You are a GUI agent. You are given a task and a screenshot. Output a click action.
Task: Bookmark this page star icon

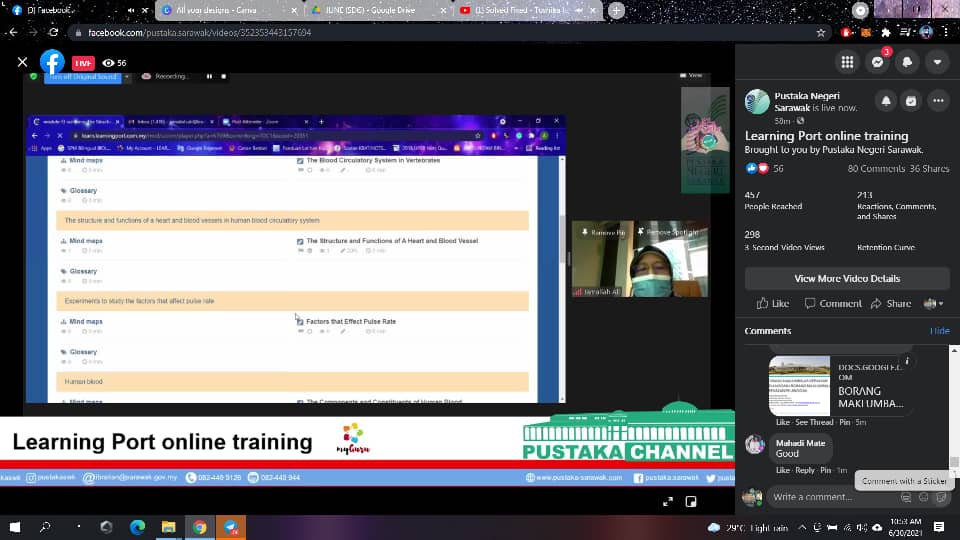coord(821,33)
